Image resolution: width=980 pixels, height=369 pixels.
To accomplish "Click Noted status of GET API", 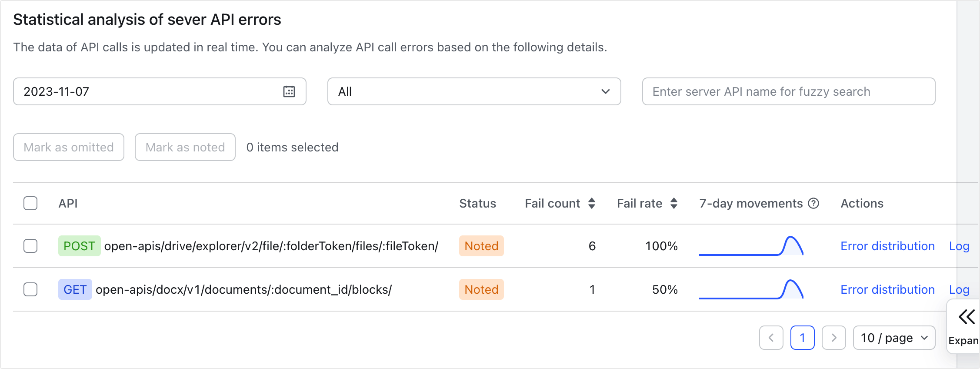I will pos(481,289).
